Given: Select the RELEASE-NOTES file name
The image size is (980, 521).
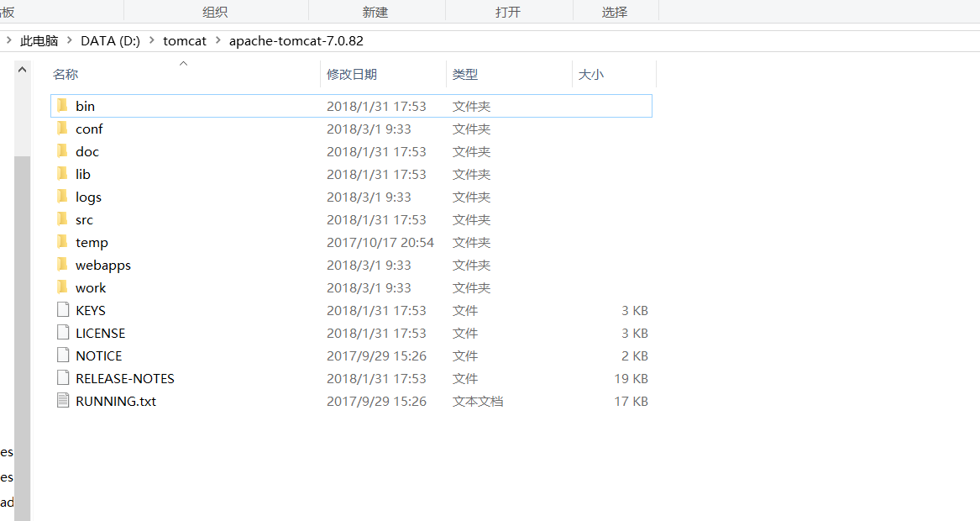Looking at the screenshot, I should (124, 378).
